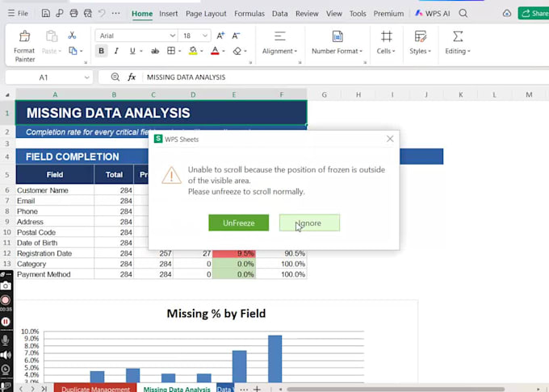
Task: Select the Missing Data Analysis sheet tab
Action: 177,388
